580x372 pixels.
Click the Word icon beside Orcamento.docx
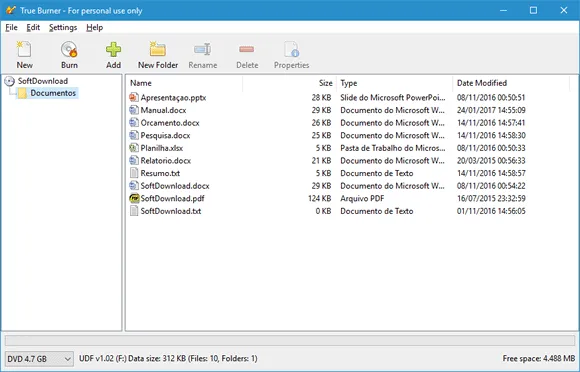(134, 123)
